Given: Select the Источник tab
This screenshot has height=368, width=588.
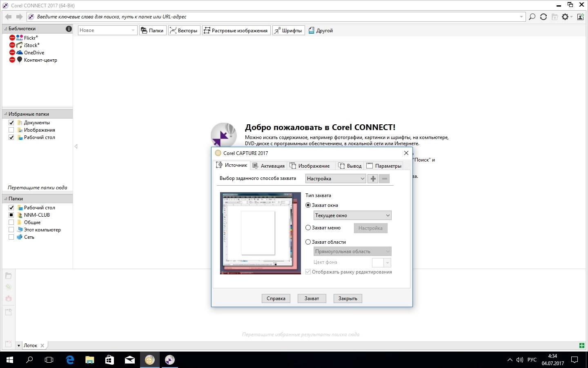Looking at the screenshot, I should click(232, 165).
